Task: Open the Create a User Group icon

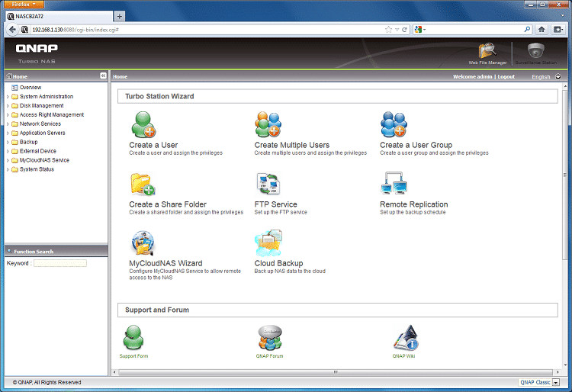Action: coord(394,124)
